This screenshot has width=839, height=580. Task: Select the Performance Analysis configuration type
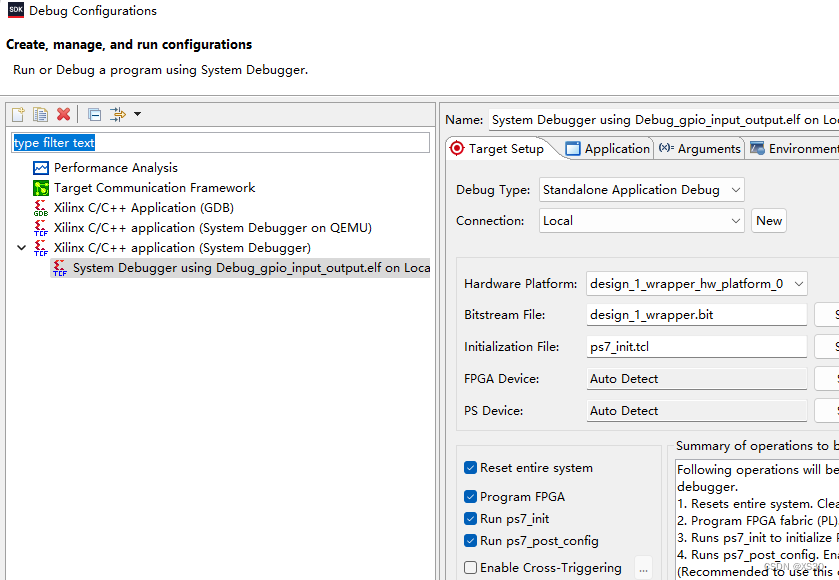[115, 168]
